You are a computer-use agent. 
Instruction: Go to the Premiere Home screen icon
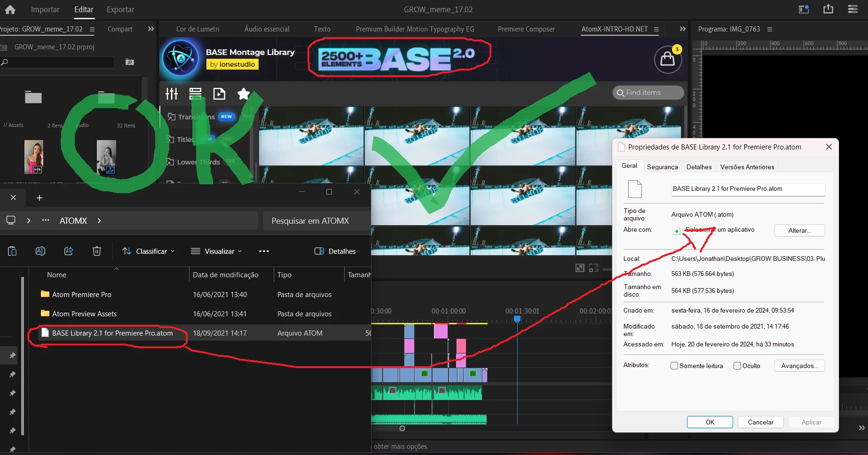pyautogui.click(x=10, y=9)
